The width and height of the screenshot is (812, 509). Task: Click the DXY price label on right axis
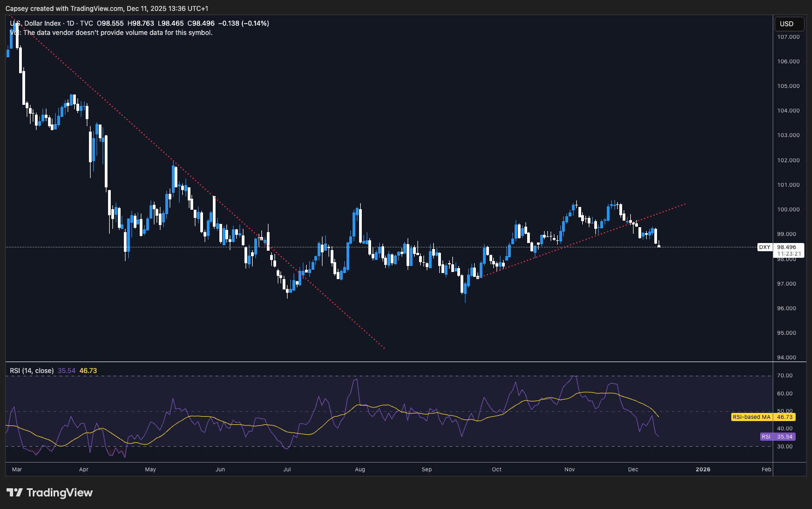pyautogui.click(x=764, y=247)
